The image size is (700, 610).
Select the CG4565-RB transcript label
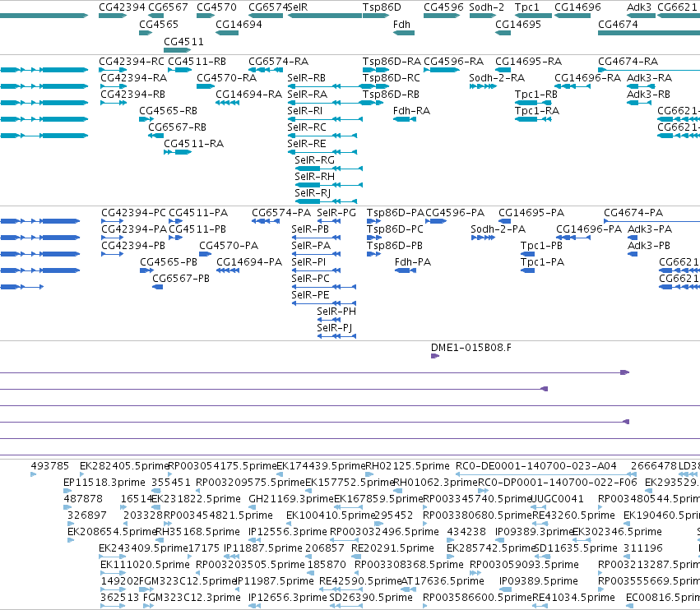[169, 111]
